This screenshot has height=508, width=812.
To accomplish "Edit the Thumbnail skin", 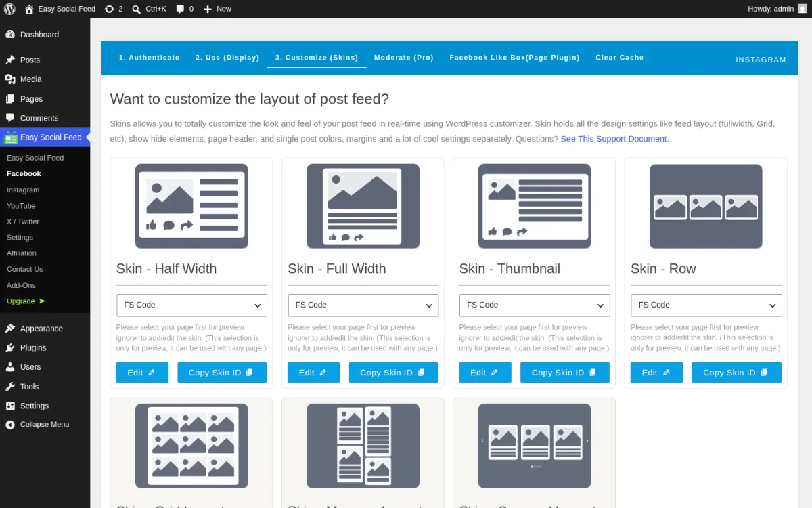I will (485, 373).
